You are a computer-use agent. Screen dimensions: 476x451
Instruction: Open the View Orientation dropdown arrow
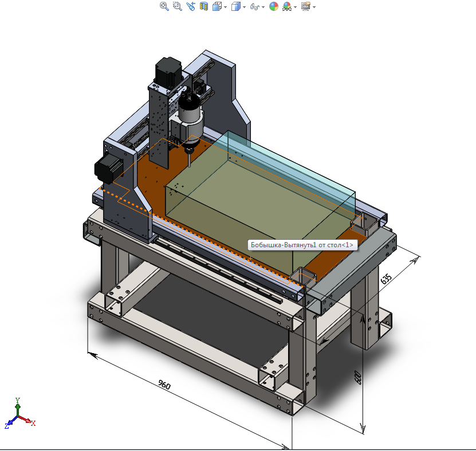[x=226, y=7]
